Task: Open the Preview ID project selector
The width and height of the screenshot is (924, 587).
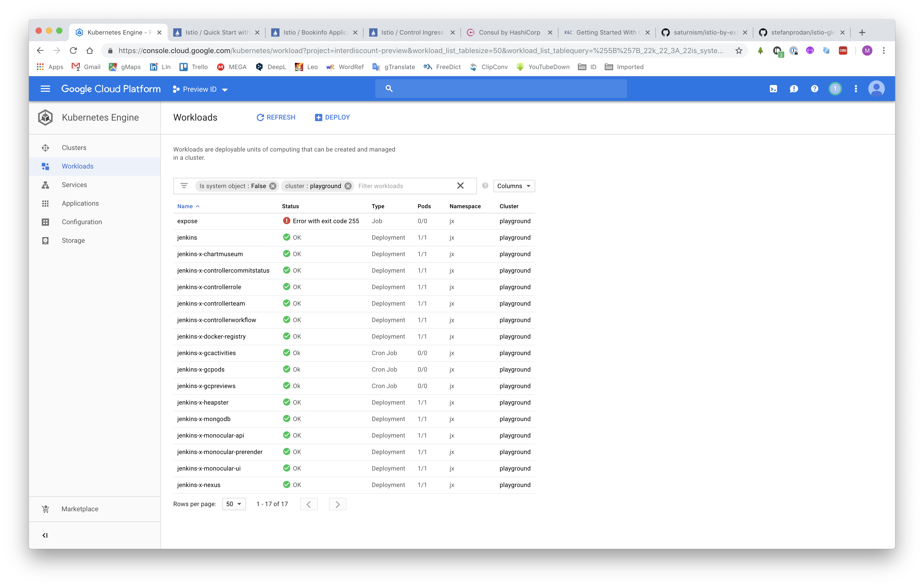Action: tap(200, 89)
